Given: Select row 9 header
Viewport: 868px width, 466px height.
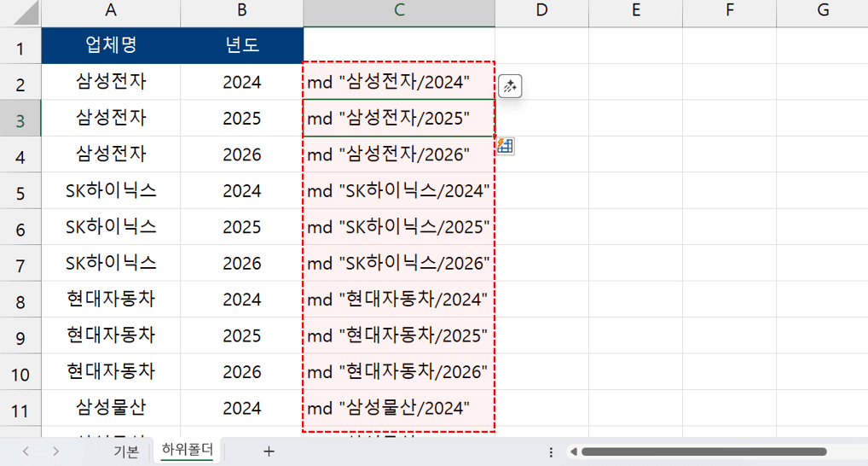Looking at the screenshot, I should [20, 335].
